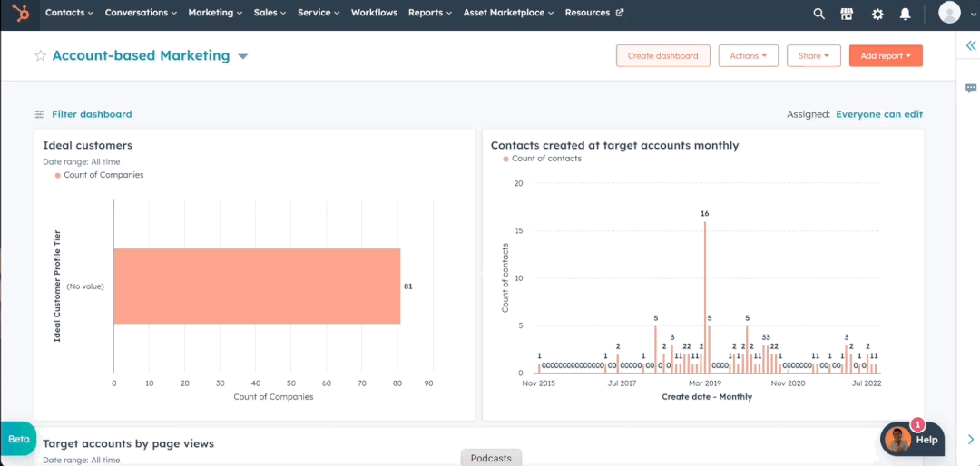Expand the Account-based Marketing dashboard dropdown
This screenshot has width=980, height=466.
(x=243, y=56)
